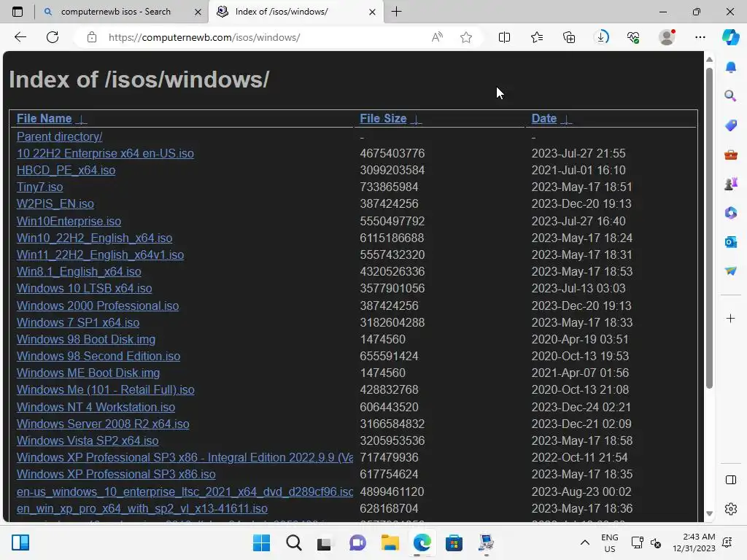The image size is (747, 560).
Task: Open sidebar Games chess icon
Action: (x=731, y=183)
